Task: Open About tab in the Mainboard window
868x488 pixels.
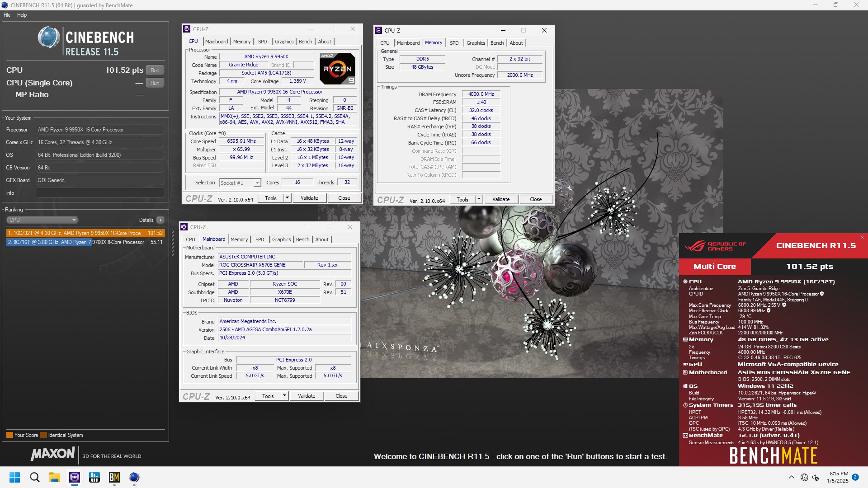Action: pyautogui.click(x=322, y=239)
